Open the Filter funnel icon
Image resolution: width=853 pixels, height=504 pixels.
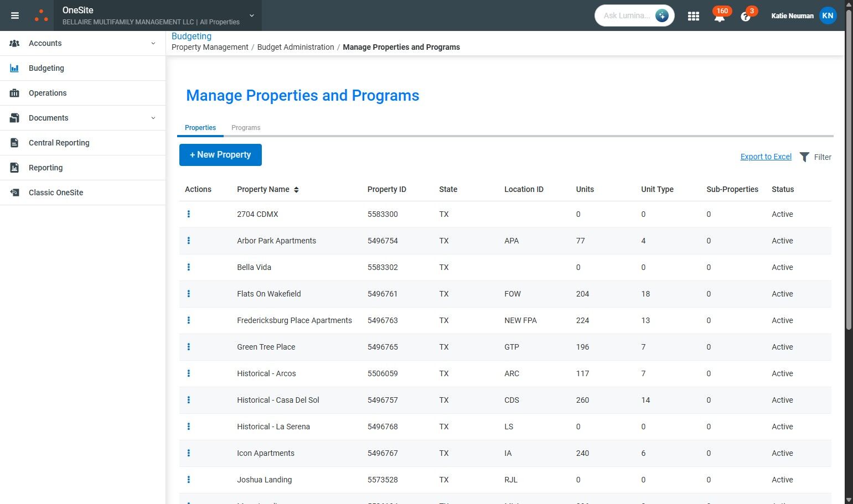804,157
